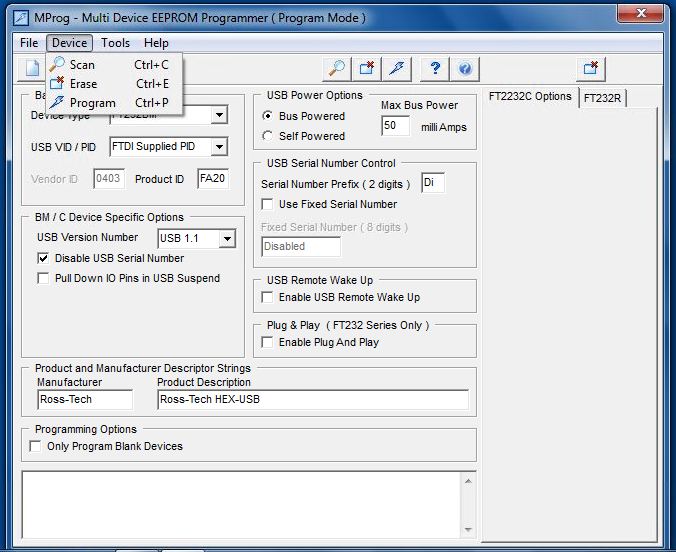Viewport: 676px width, 552px height.
Task: Choose Erase from the Device menu
Action: (x=115, y=84)
